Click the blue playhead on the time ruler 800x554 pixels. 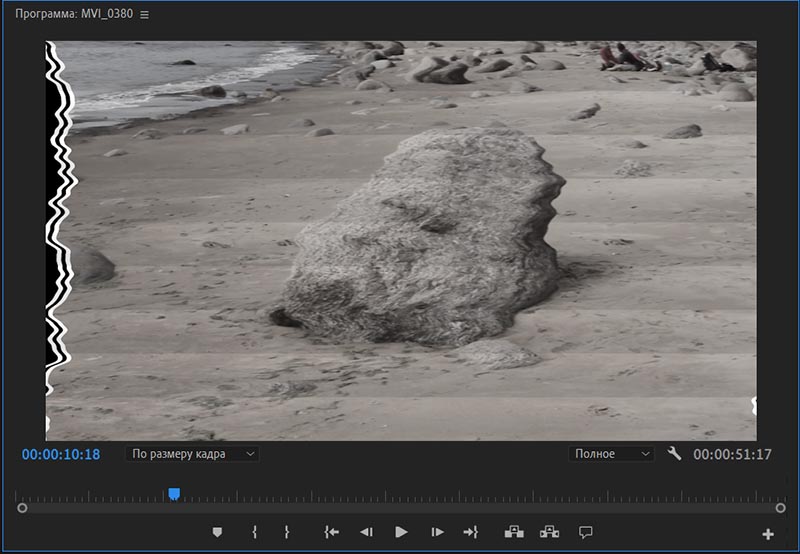coord(174,494)
